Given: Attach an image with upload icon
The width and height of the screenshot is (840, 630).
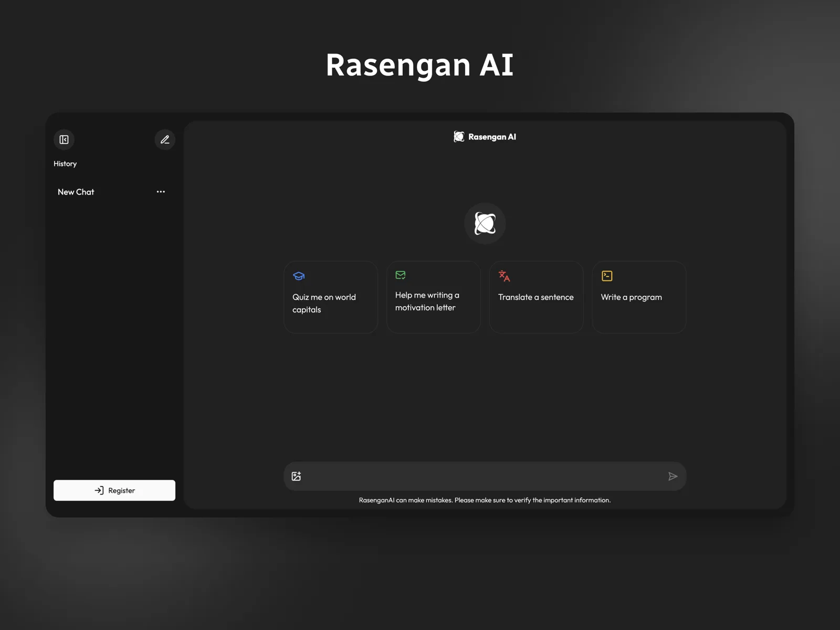Looking at the screenshot, I should (x=296, y=476).
